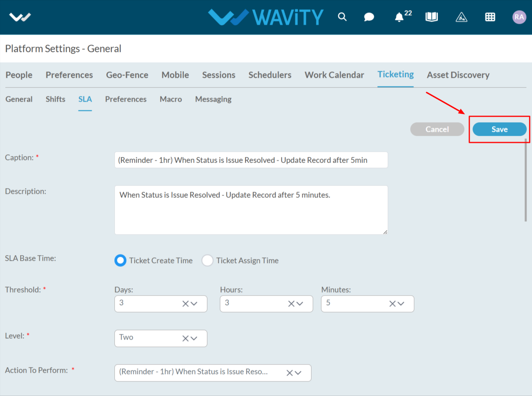
Task: Click the 'Platform Settings - General' heading
Action: point(63,49)
